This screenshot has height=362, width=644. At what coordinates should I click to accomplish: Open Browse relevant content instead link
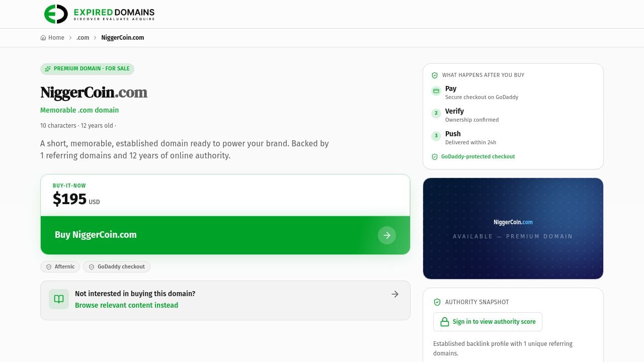pyautogui.click(x=126, y=305)
